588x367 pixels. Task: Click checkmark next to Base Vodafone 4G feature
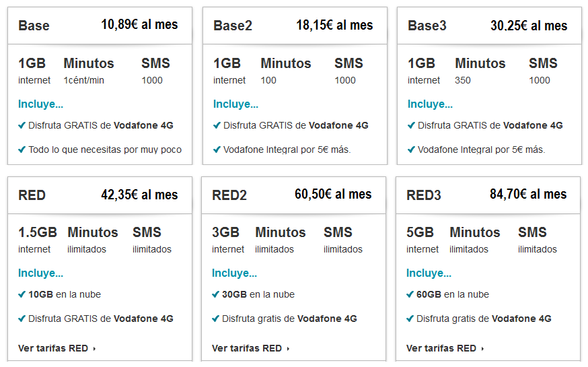(x=22, y=125)
